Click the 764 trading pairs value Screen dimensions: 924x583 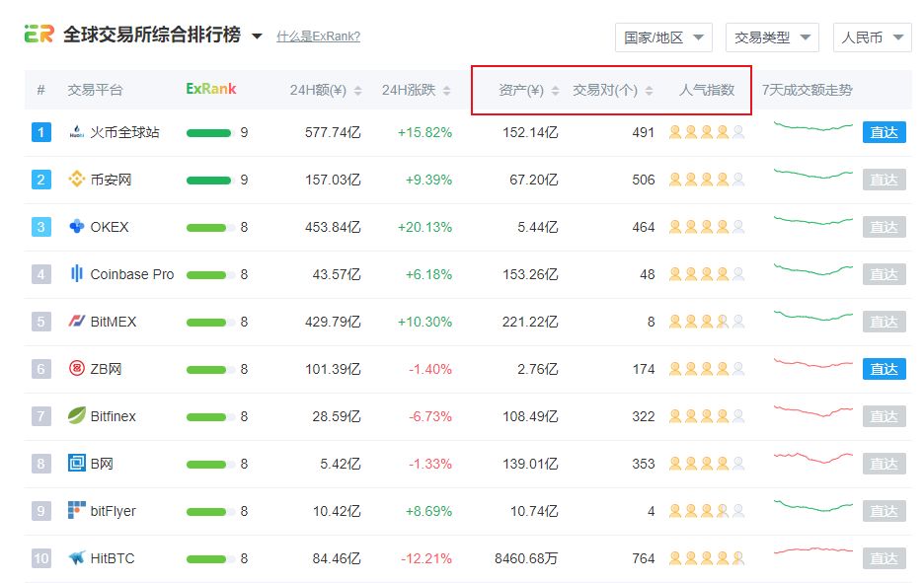(x=643, y=558)
